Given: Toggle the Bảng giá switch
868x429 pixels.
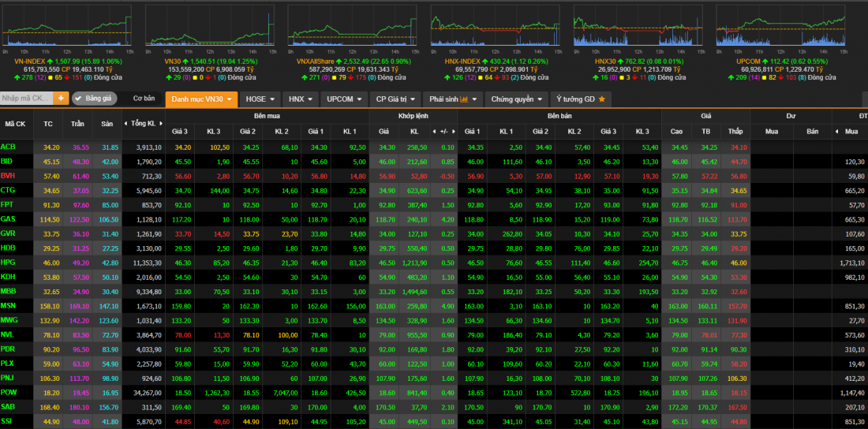Looking at the screenshot, I should point(94,99).
